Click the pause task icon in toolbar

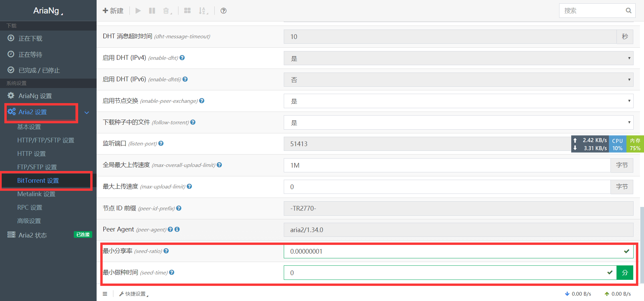(x=152, y=11)
